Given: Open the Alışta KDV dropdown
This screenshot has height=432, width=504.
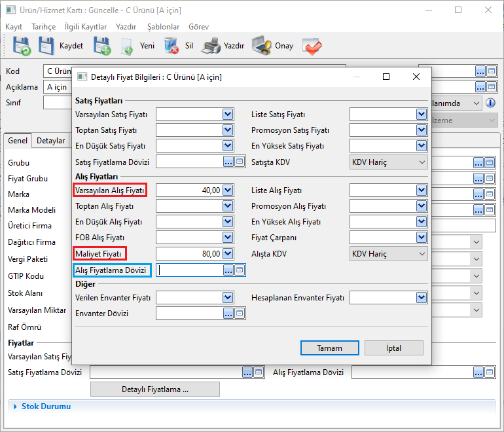Looking at the screenshot, I should click(x=388, y=254).
